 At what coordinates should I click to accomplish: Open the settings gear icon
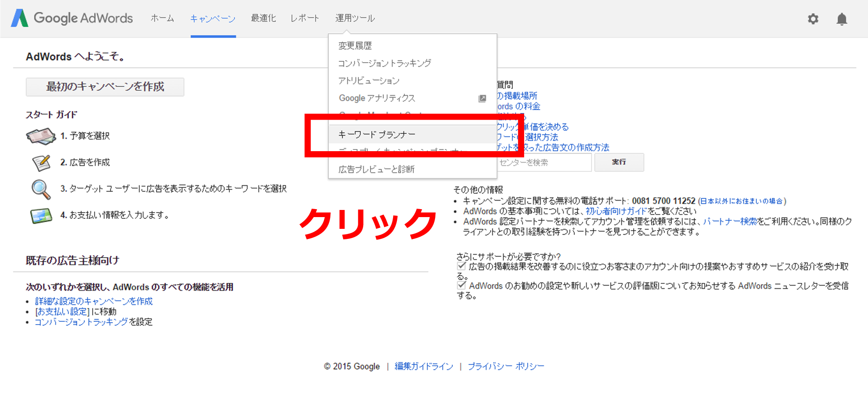[x=813, y=19]
